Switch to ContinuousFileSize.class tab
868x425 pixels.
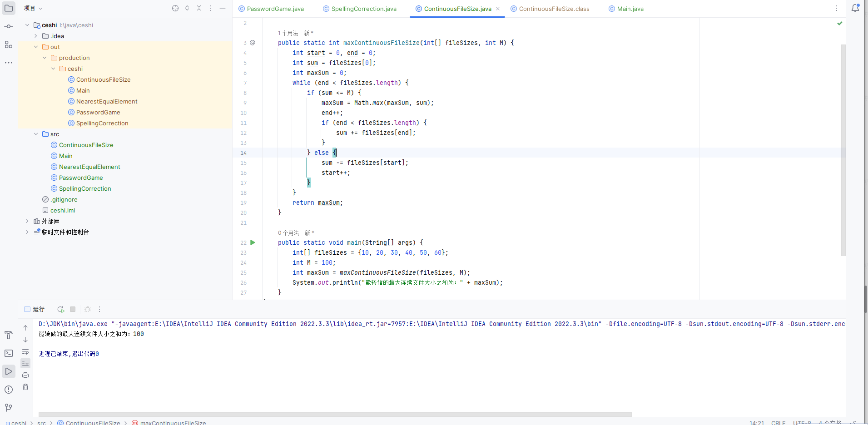550,9
